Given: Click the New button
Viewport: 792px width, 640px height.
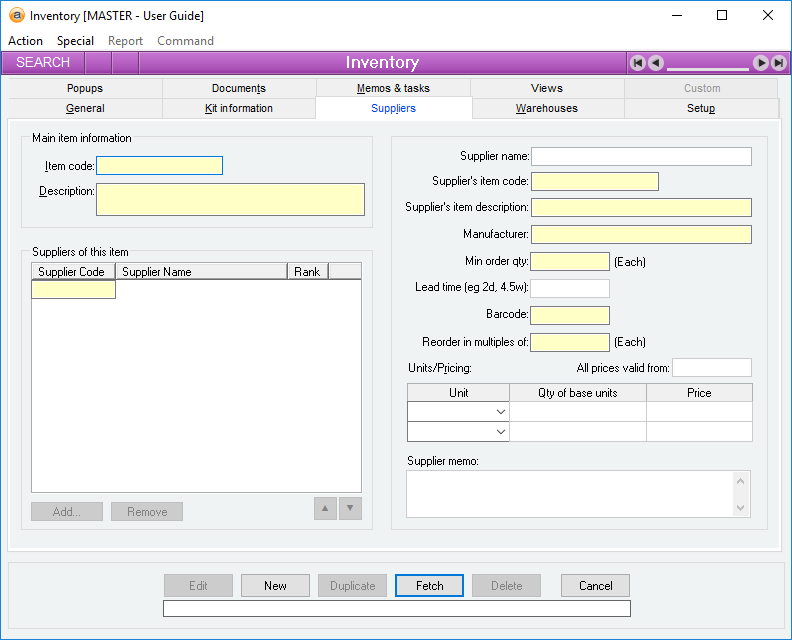Looking at the screenshot, I should (x=275, y=586).
